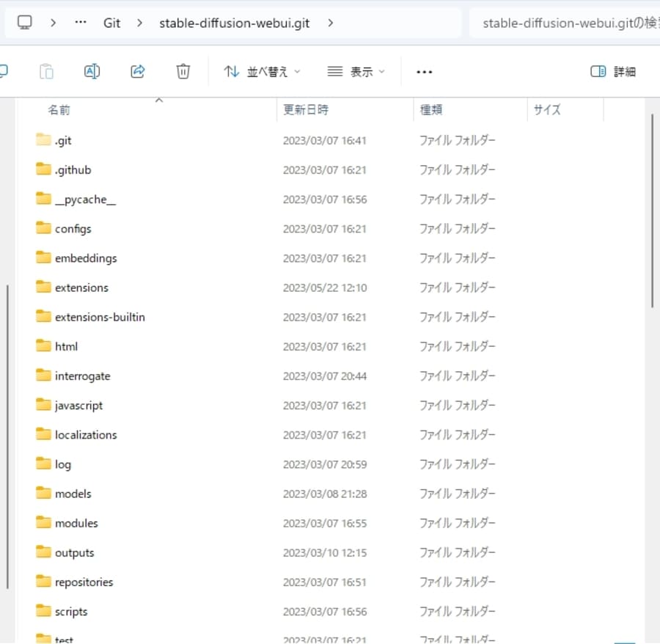Select the extensions folder icon
The width and height of the screenshot is (660, 644).
43,287
